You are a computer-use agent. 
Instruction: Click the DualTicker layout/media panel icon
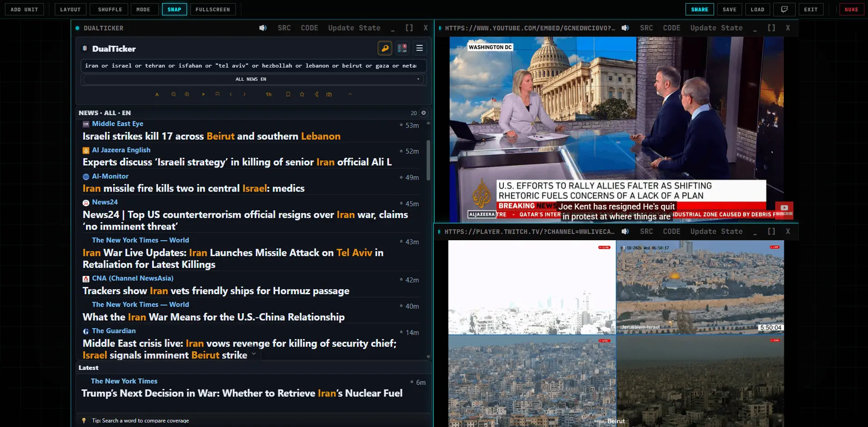[402, 48]
